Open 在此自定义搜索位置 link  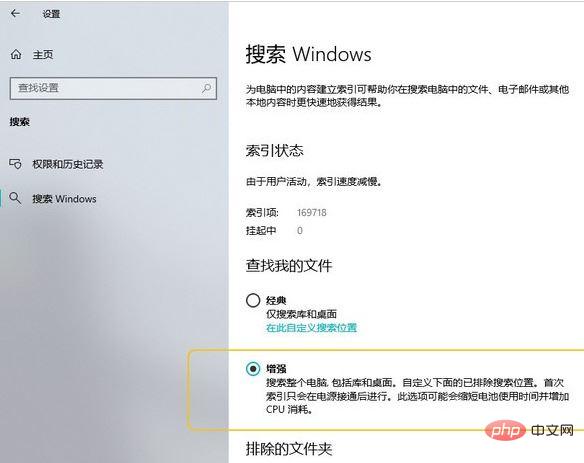coord(311,328)
